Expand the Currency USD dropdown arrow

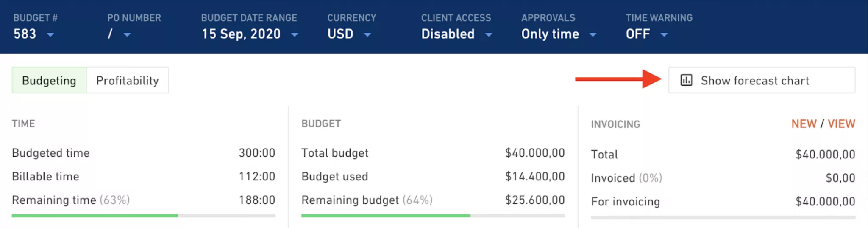(x=367, y=34)
